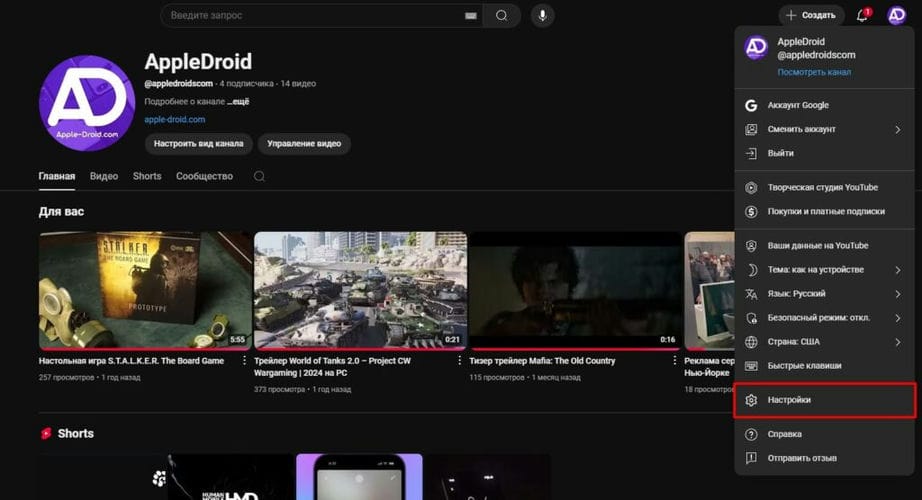Image resolution: width=922 pixels, height=500 pixels.
Task: Expand chevron next to Тема
Action: tap(898, 270)
